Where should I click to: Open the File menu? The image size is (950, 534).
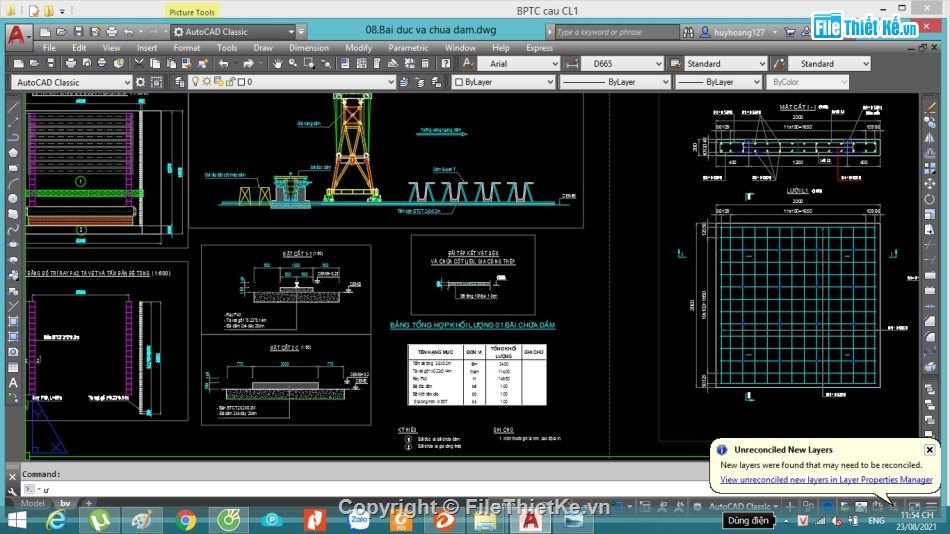[x=49, y=47]
